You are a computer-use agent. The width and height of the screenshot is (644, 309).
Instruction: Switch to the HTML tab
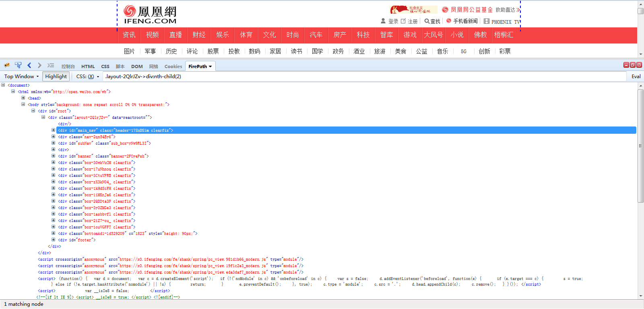88,66
